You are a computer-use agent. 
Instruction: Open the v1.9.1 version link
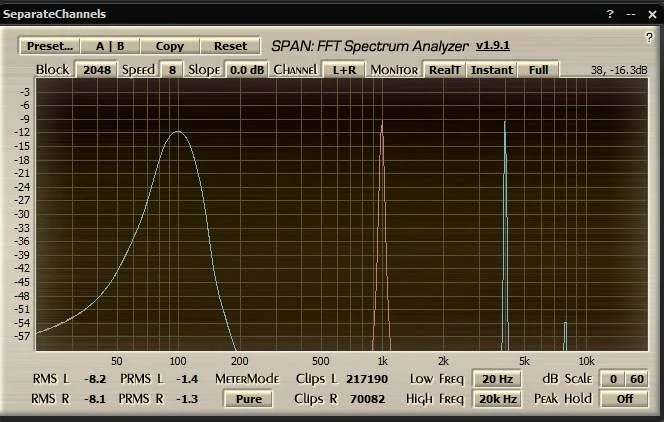pos(492,46)
